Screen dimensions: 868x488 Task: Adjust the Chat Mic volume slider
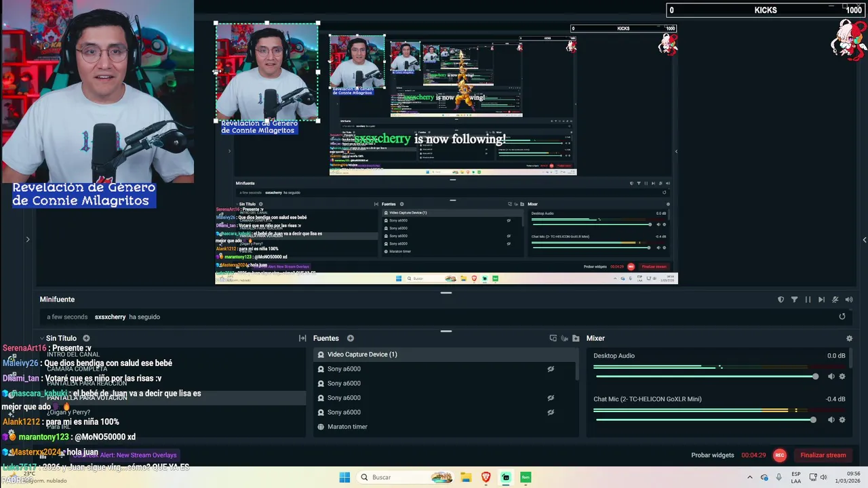click(705, 420)
